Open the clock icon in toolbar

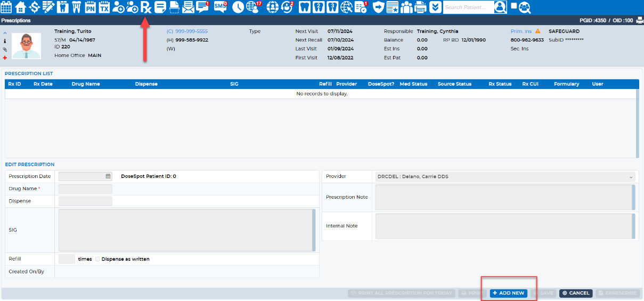(238, 7)
